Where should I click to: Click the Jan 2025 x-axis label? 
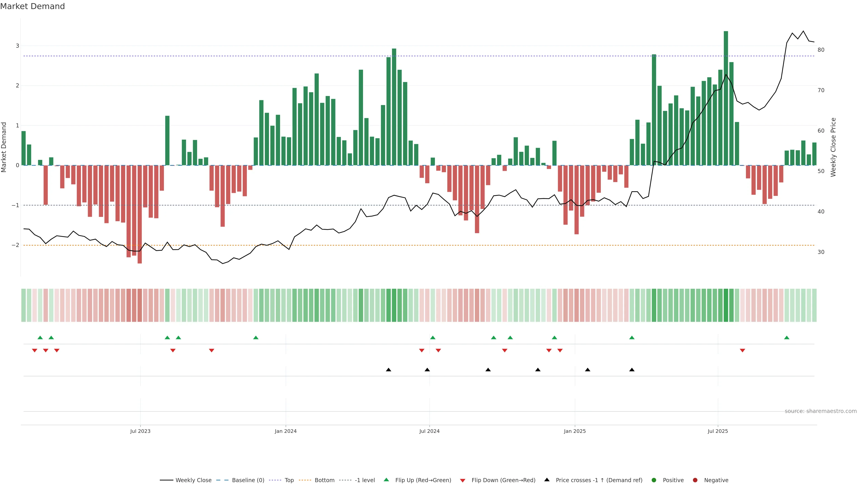click(x=575, y=432)
